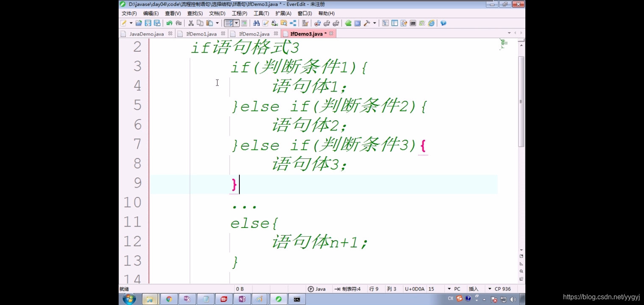The width and height of the screenshot is (644, 305).
Task: Click the grey Redo arrow icon
Action: coord(178,23)
